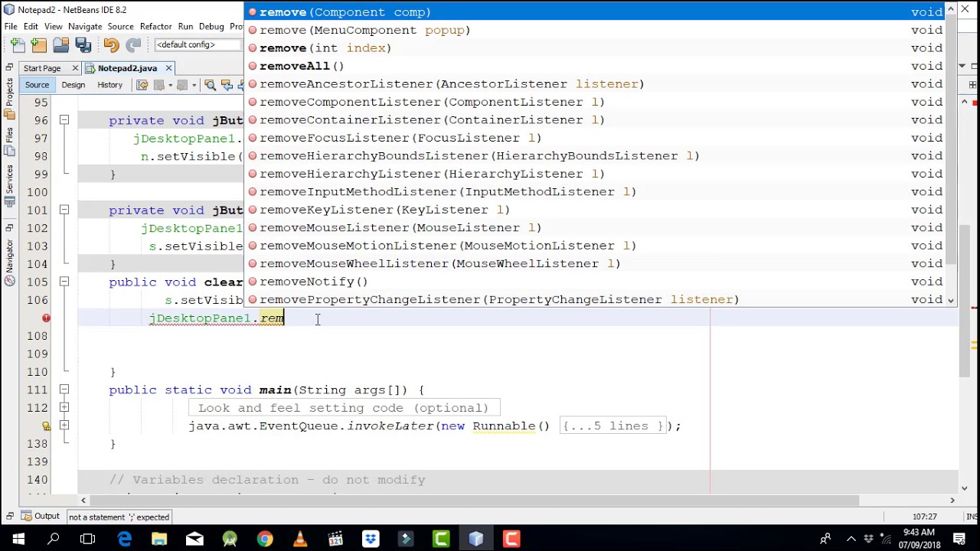Switch to the Start Page tab

coord(41,68)
